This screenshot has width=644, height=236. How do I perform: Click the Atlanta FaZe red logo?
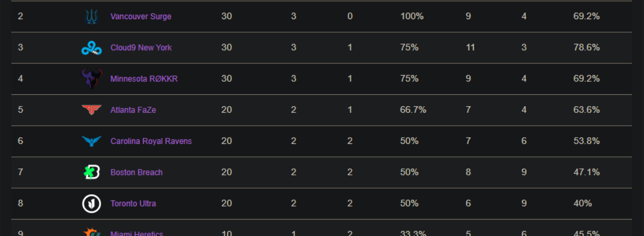(91, 110)
